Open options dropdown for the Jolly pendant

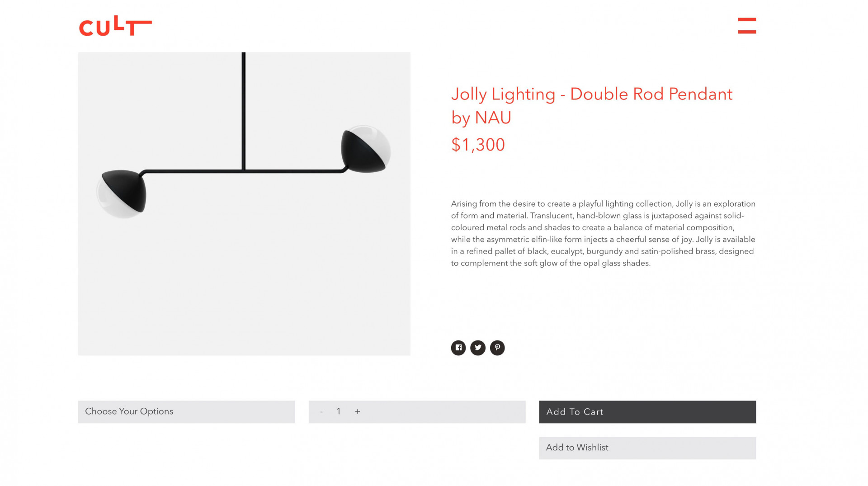[x=186, y=412]
